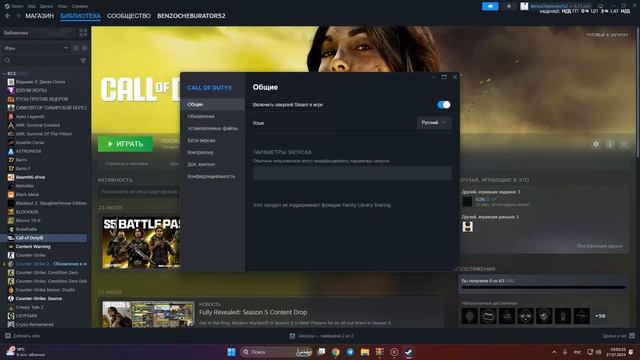Image resolution: width=640 pixels, height=360 pixels.
Task: Click the launch options input field
Action: tap(352, 173)
